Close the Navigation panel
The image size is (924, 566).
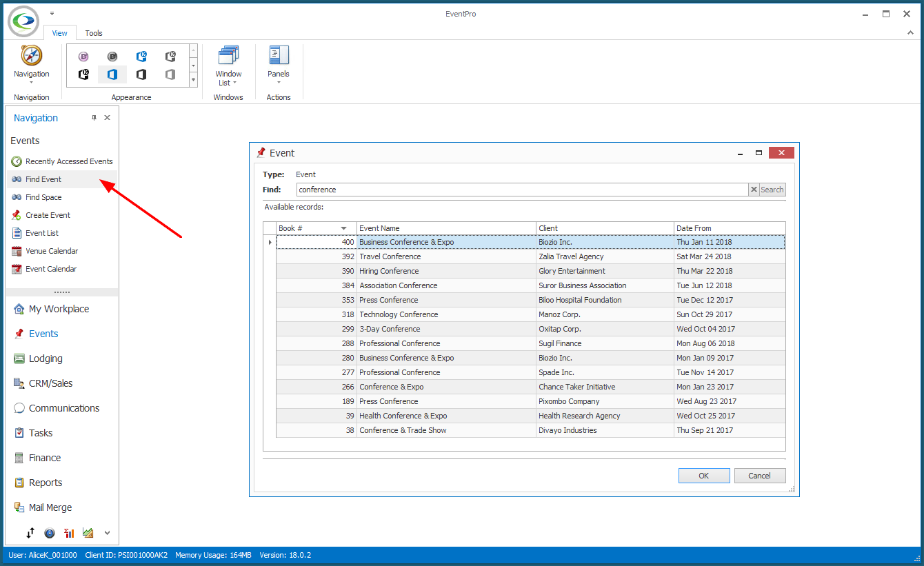107,118
